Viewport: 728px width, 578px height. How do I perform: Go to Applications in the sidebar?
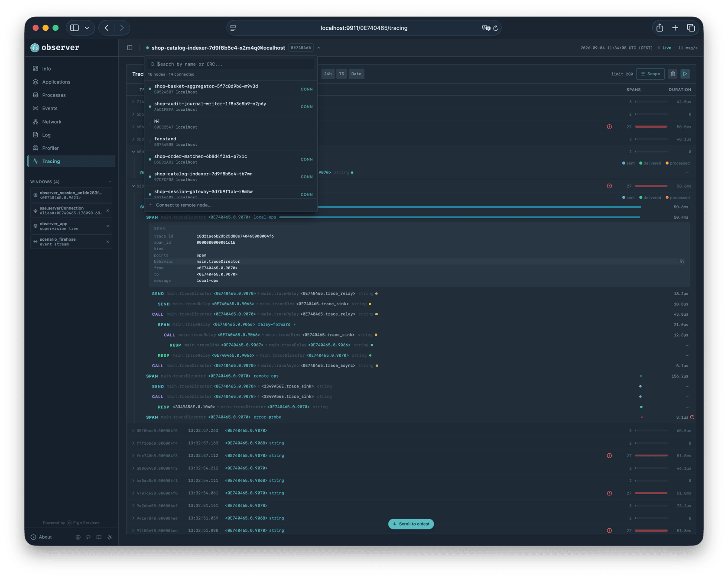(x=56, y=82)
